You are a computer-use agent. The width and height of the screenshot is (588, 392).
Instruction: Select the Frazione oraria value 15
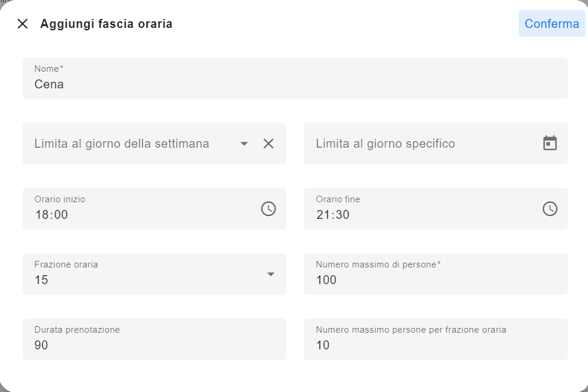pyautogui.click(x=41, y=280)
